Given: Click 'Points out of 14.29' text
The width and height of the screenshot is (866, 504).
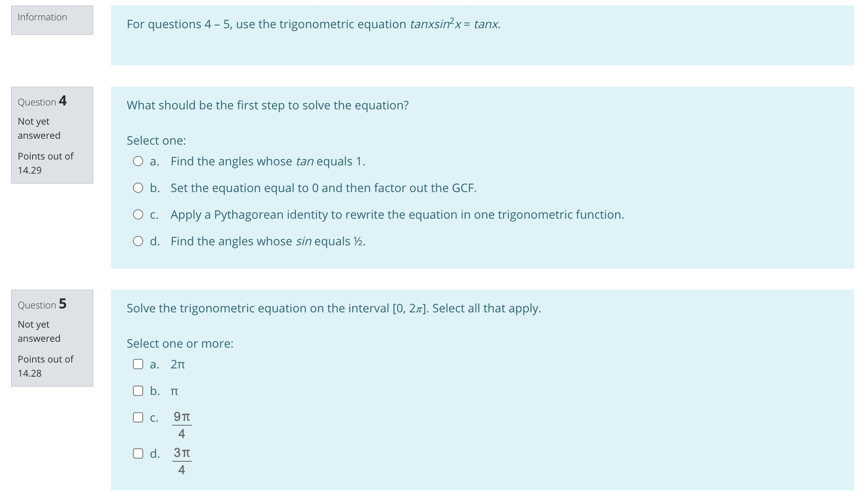Looking at the screenshot, I should pyautogui.click(x=45, y=163).
